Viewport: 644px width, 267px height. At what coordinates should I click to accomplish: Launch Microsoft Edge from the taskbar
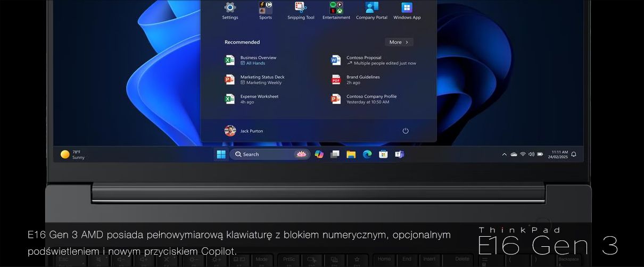[367, 154]
